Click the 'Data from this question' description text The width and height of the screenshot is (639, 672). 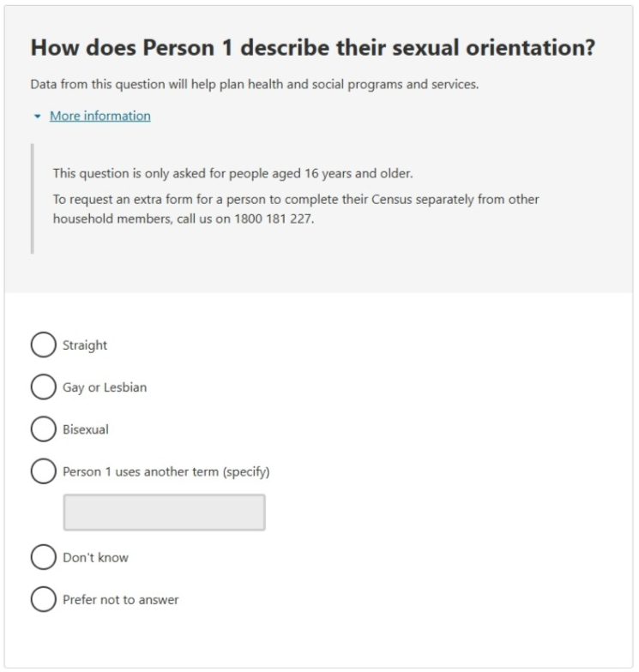point(254,85)
